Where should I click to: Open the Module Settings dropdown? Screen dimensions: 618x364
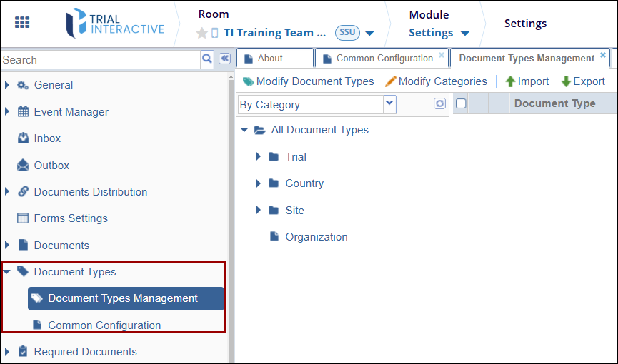point(439,33)
